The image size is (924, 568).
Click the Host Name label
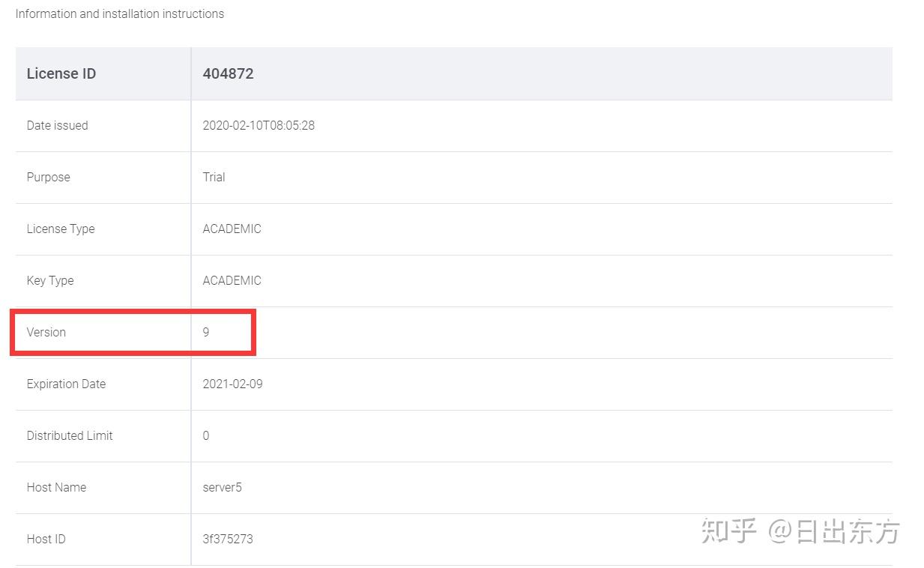56,487
